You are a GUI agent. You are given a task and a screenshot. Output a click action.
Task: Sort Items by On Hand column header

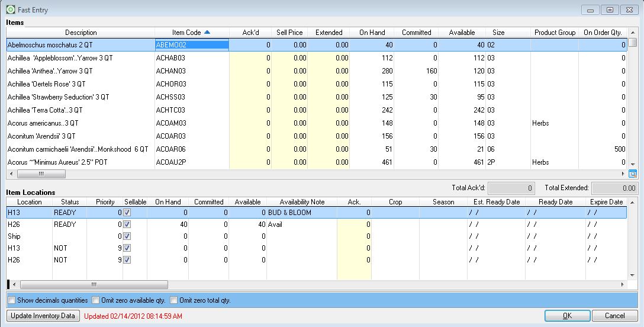372,33
